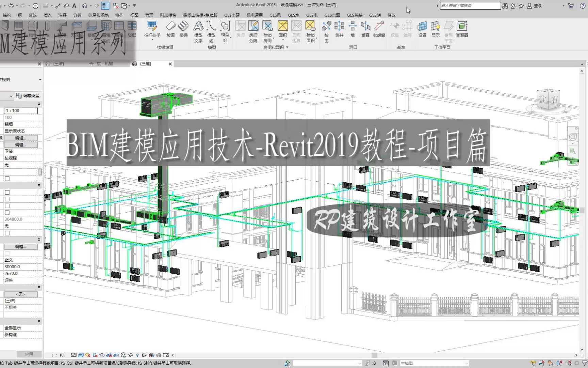Select the 坡道 ramp tool

pos(170,29)
